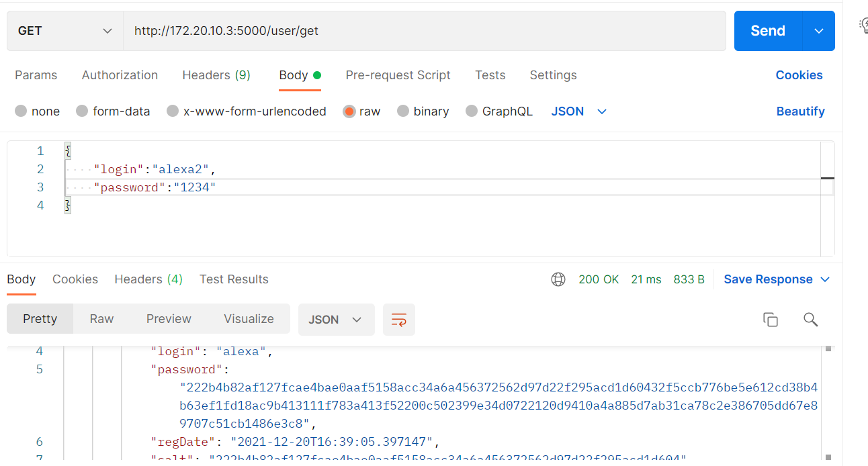Open search in the response body
The width and height of the screenshot is (868, 466).
810,320
